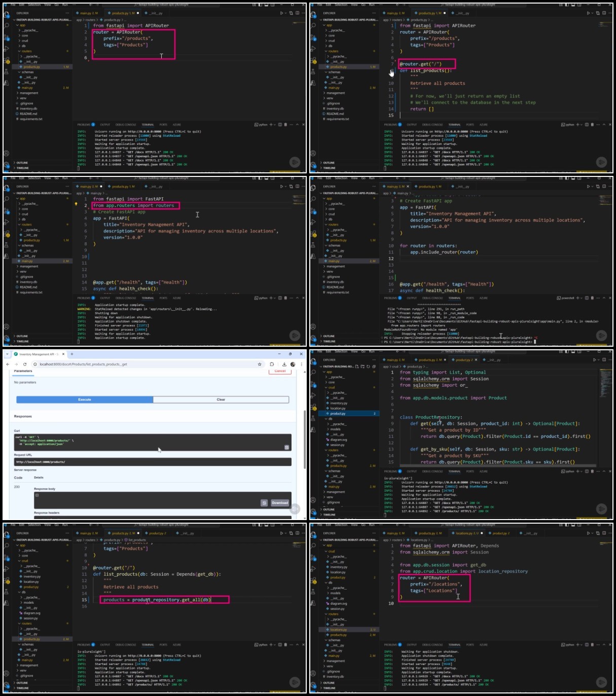Open Extensions view in the 'return []' window
The height and width of the screenshot is (696, 616).
(x=313, y=60)
